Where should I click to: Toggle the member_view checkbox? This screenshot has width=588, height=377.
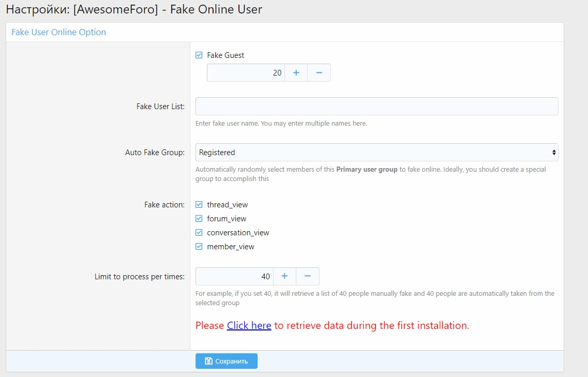199,247
